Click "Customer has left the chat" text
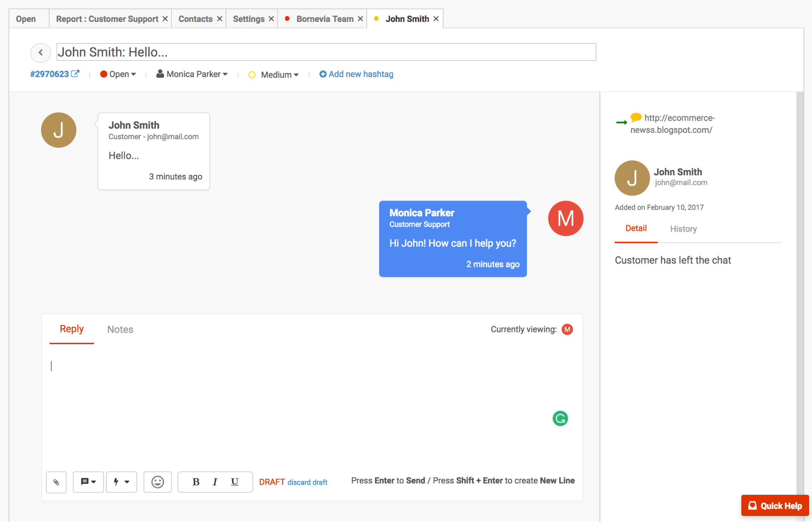This screenshot has height=522, width=812. tap(673, 260)
